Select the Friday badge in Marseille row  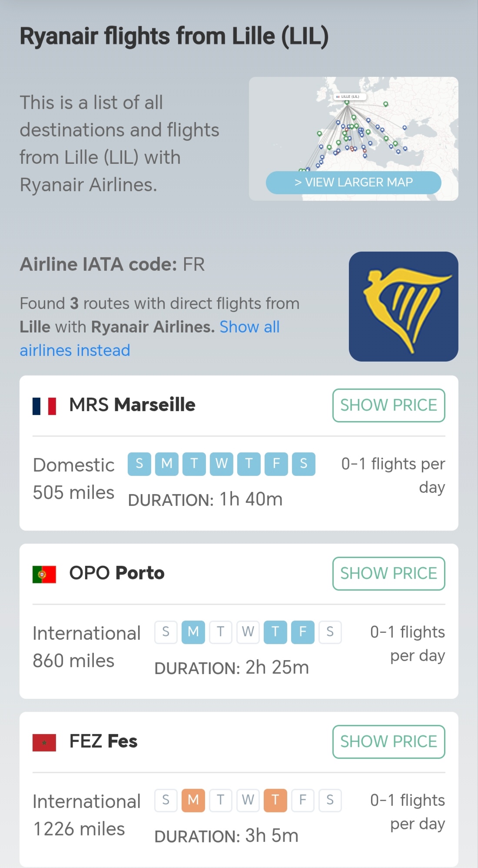(276, 464)
